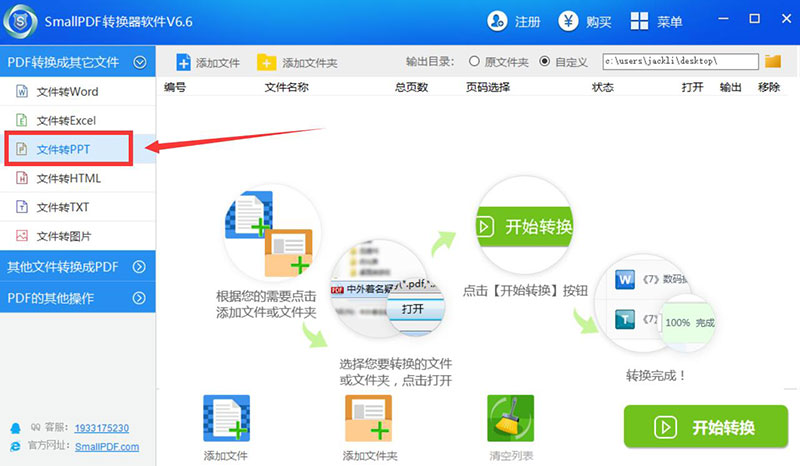Click the toolbar 添加文件夹 text
800x466 pixels.
310,63
